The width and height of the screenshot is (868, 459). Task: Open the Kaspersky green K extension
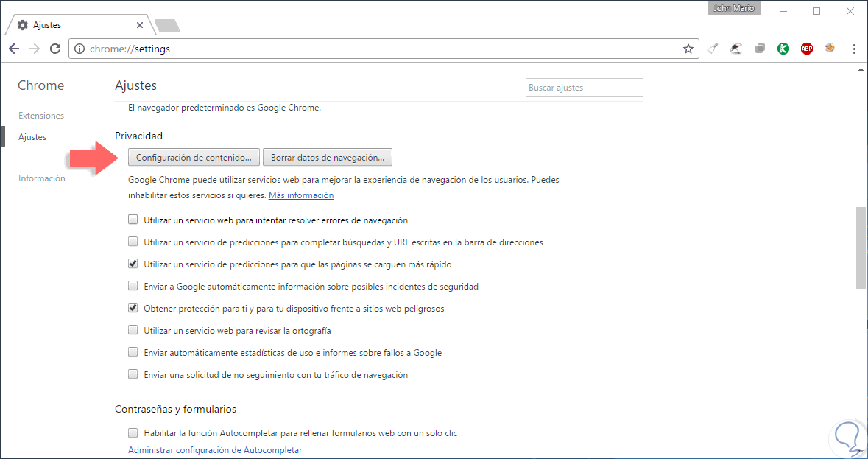tap(783, 49)
